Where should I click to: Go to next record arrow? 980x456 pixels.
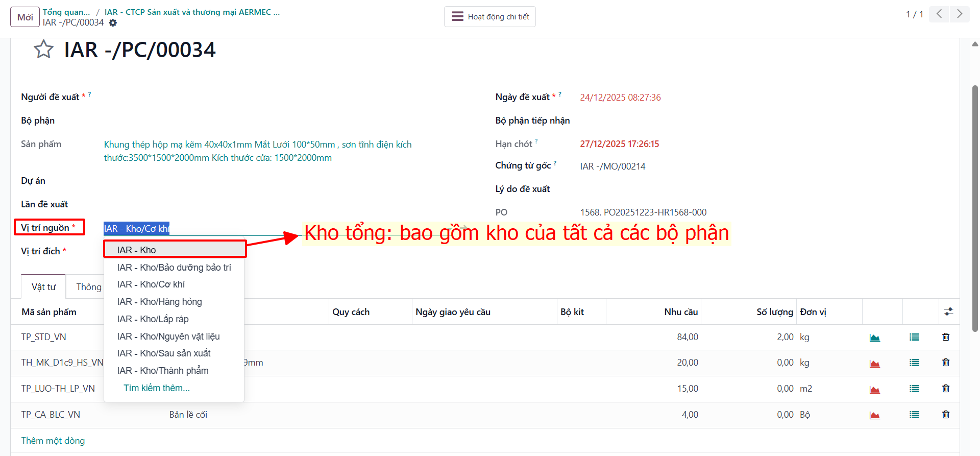959,14
